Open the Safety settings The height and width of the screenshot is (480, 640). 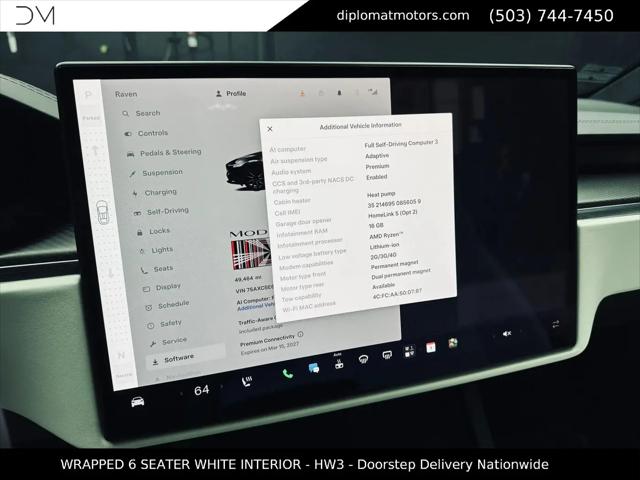pos(164,324)
